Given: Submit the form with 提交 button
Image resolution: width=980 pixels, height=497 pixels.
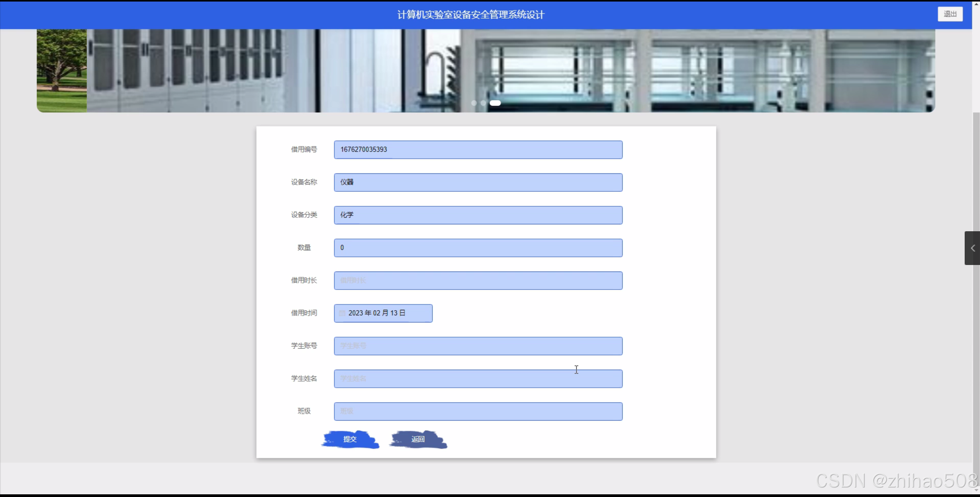Looking at the screenshot, I should click(x=350, y=439).
